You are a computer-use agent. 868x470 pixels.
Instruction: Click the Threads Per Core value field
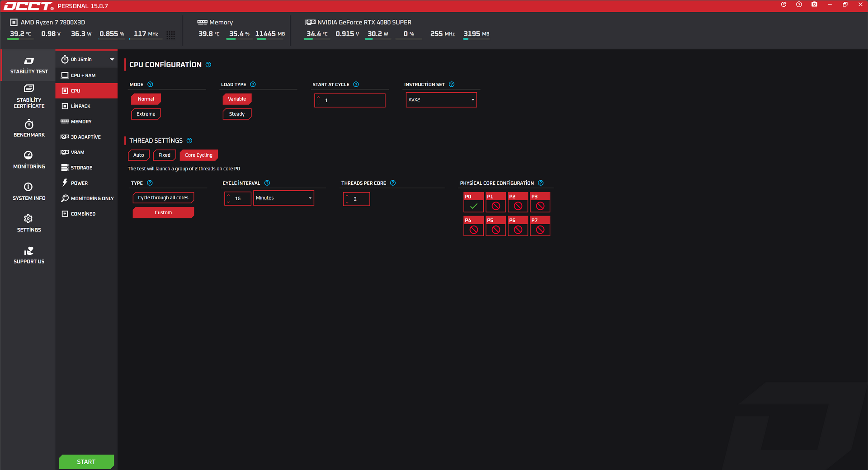[x=357, y=199]
